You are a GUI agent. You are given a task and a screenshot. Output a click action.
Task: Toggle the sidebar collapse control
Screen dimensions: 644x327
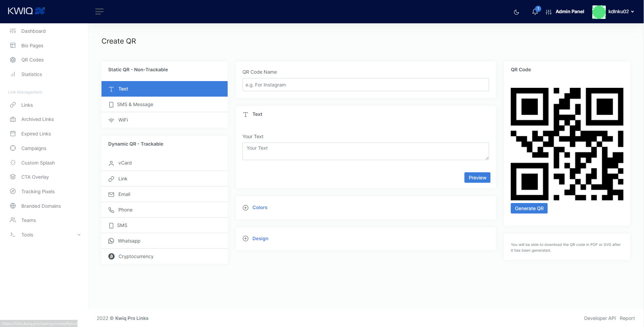click(99, 11)
